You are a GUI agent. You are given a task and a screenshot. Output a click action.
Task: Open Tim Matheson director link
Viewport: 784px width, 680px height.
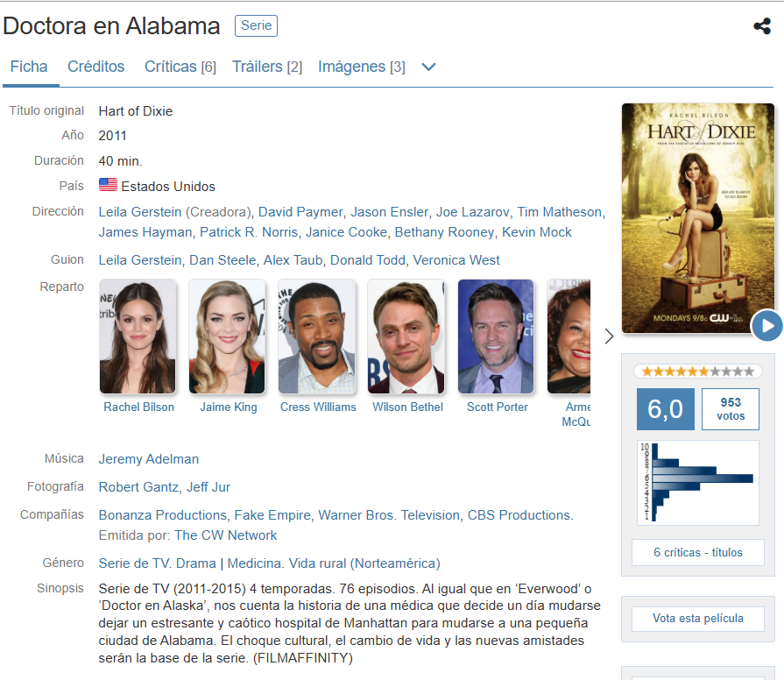[x=559, y=212]
